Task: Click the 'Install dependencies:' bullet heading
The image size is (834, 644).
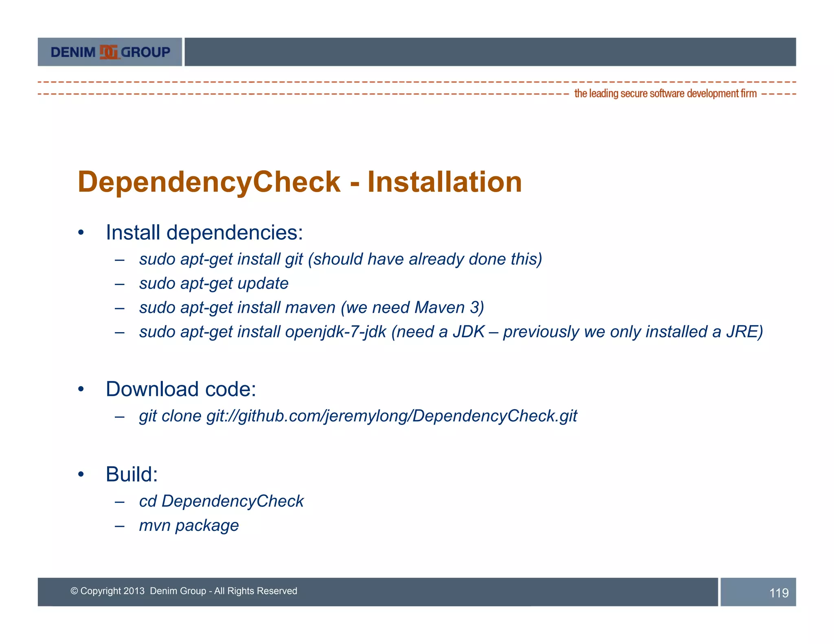Action: (204, 233)
